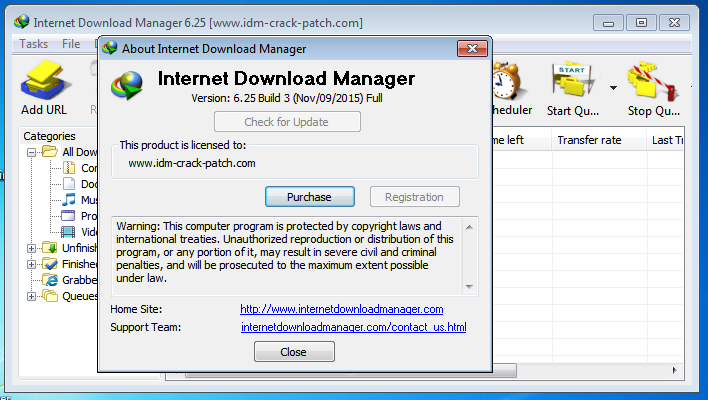
Task: Click the Version 6.25 Build 3 text
Action: (x=287, y=98)
